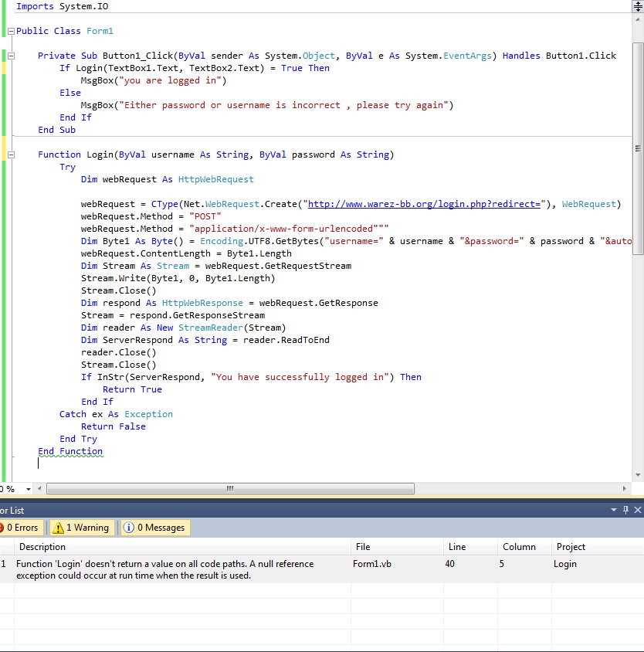Toggle the 0 Messages filter button
Viewport: 644px width, 652px height.
(x=154, y=528)
